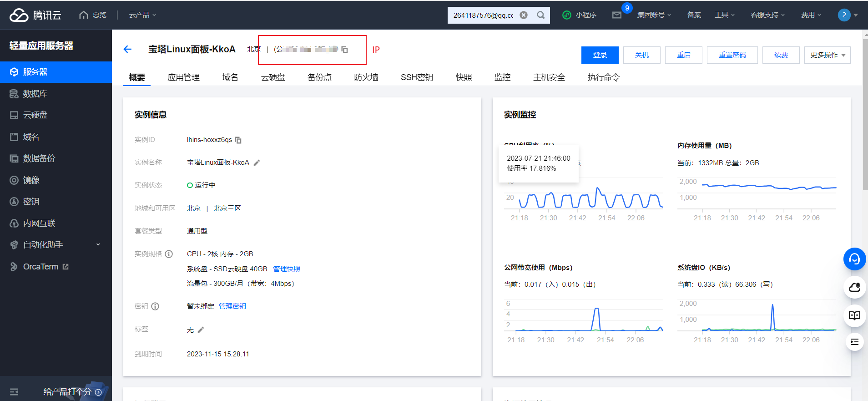Open the 费用 dropdown
The image size is (868, 401).
pyautogui.click(x=811, y=15)
